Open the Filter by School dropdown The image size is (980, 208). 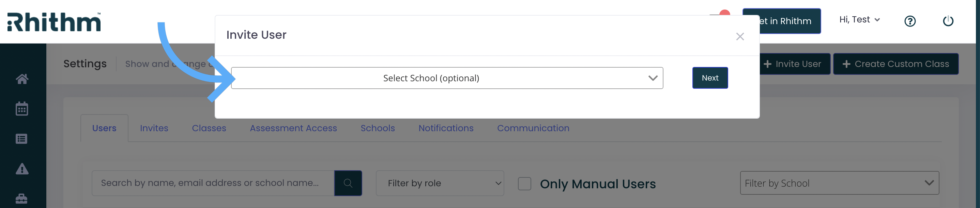[839, 183]
